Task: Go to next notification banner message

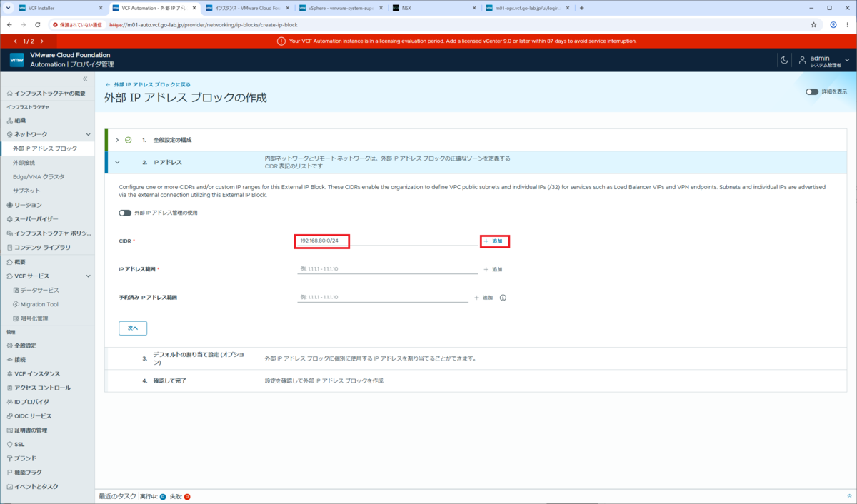Action: pos(42,41)
